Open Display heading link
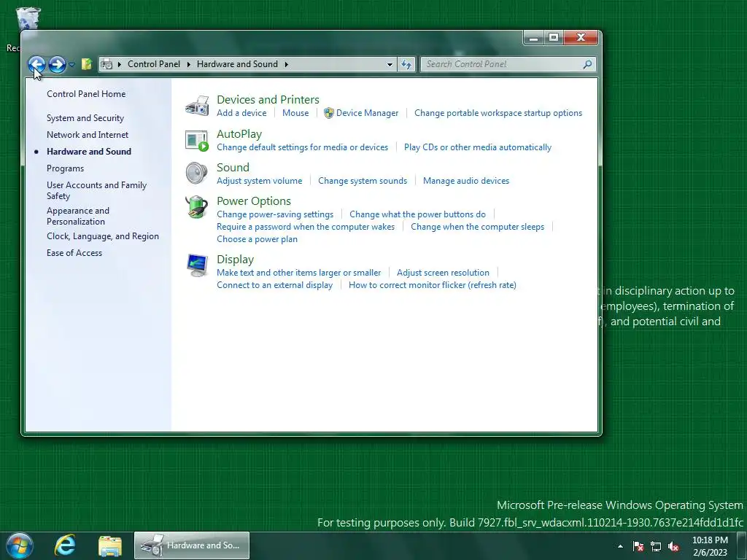 tap(236, 260)
